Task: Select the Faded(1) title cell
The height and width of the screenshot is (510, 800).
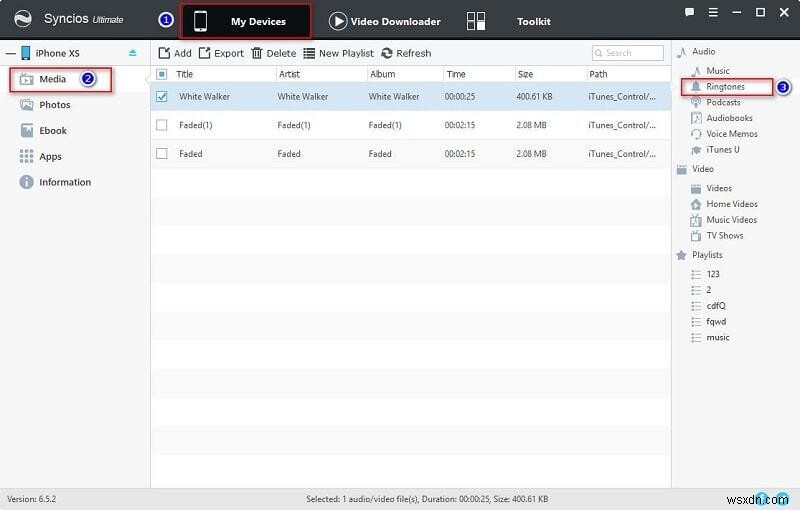Action: pyautogui.click(x=195, y=125)
